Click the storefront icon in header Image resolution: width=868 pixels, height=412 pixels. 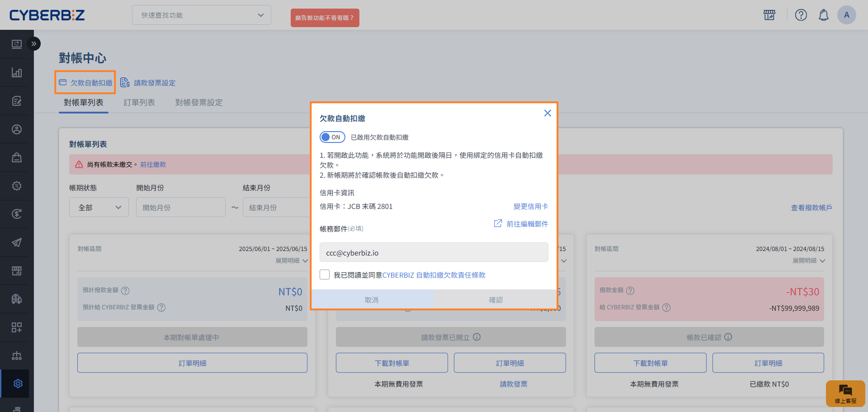[769, 15]
